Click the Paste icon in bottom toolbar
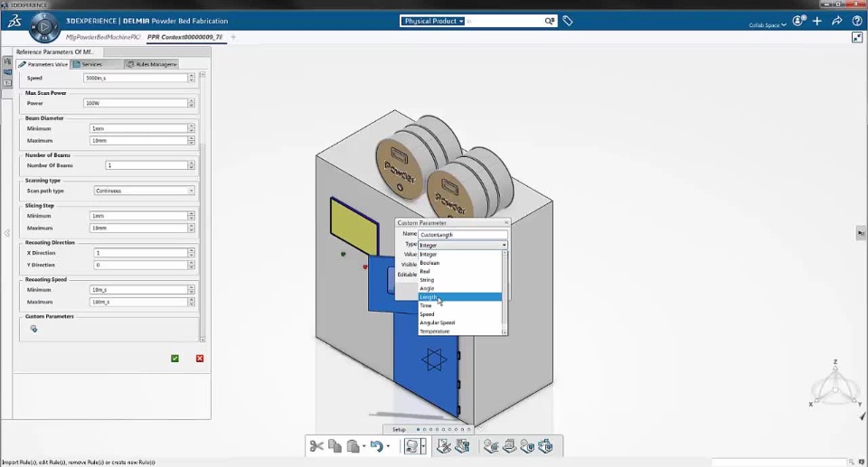The height and width of the screenshot is (467, 868). [x=354, y=446]
